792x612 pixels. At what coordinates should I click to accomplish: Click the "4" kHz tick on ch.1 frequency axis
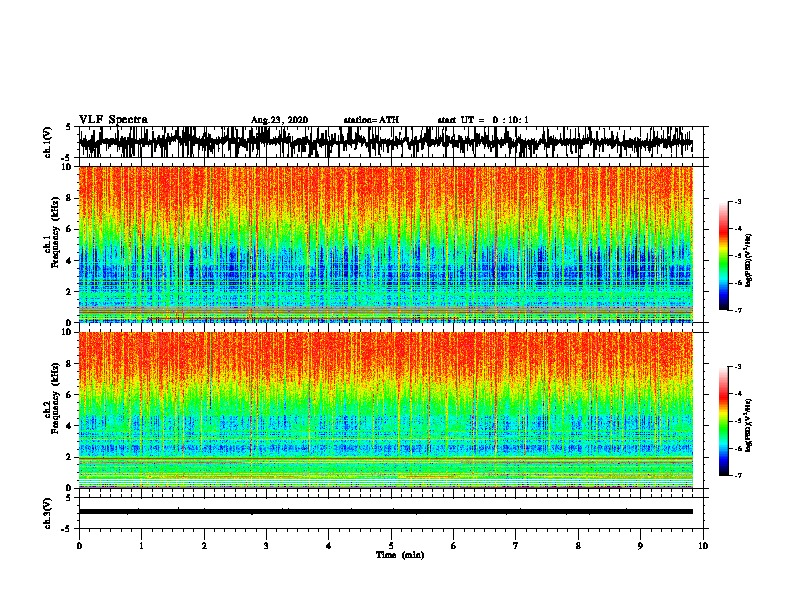pos(70,261)
